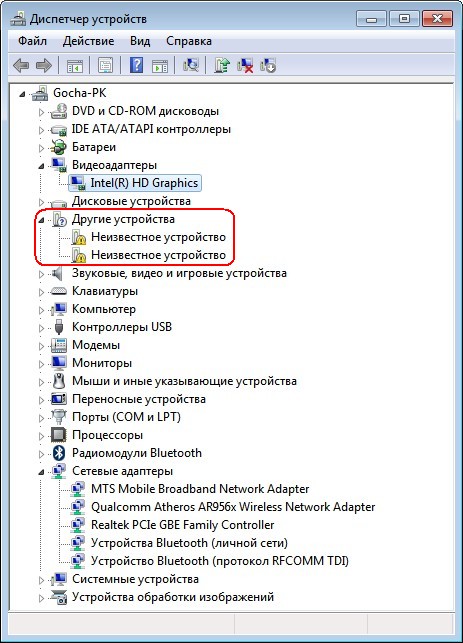Open the Действие menu
Image resolution: width=463 pixels, height=643 pixels.
click(x=89, y=41)
